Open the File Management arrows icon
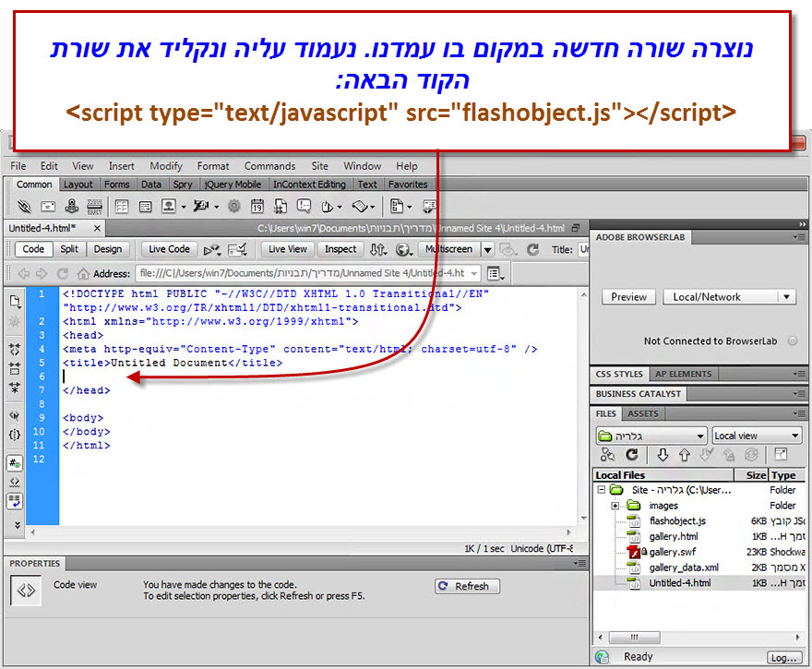Screen dimensions: 812x669 (x=378, y=249)
